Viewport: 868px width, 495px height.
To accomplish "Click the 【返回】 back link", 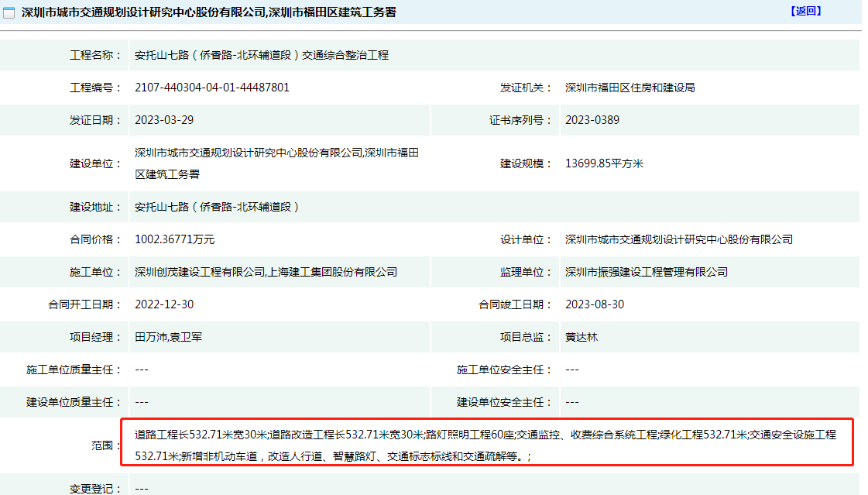I will coord(806,11).
